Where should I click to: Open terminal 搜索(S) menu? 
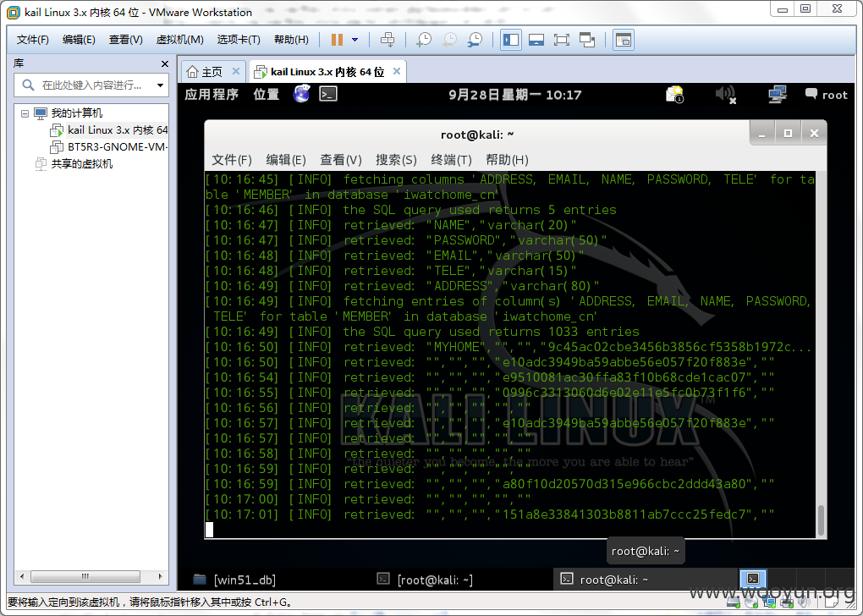(x=396, y=160)
